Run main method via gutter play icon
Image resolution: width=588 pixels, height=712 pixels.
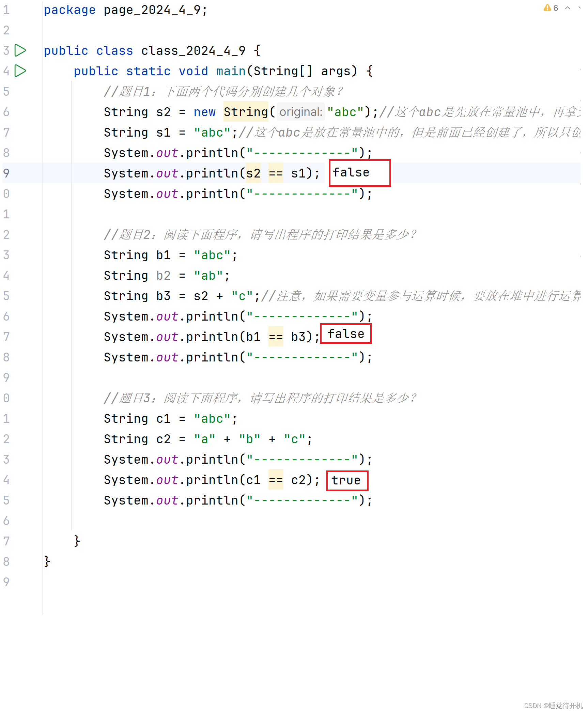click(x=20, y=71)
